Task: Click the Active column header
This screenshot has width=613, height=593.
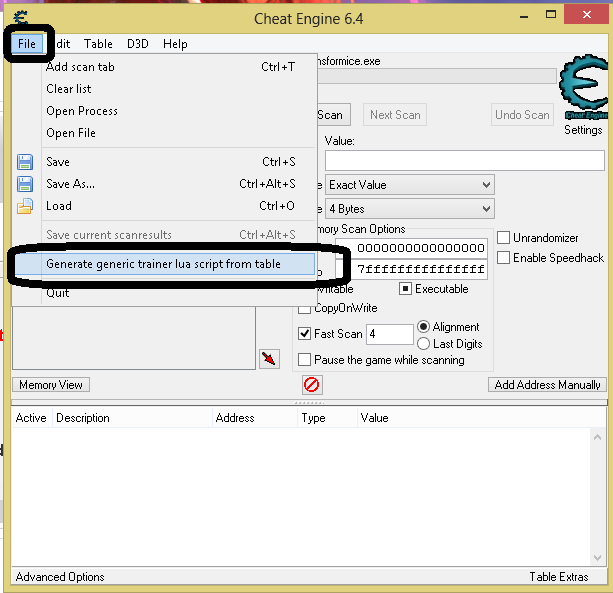Action: (x=31, y=418)
